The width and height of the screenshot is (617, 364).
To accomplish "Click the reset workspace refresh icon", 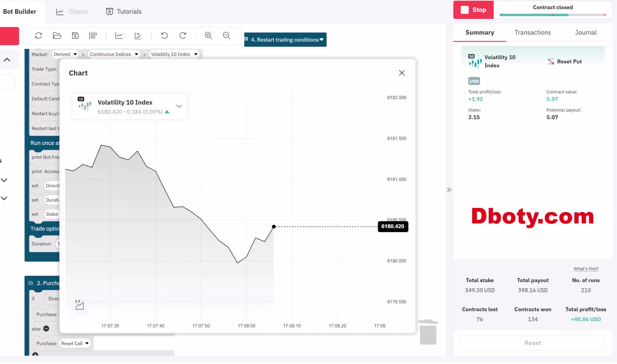I will (38, 36).
